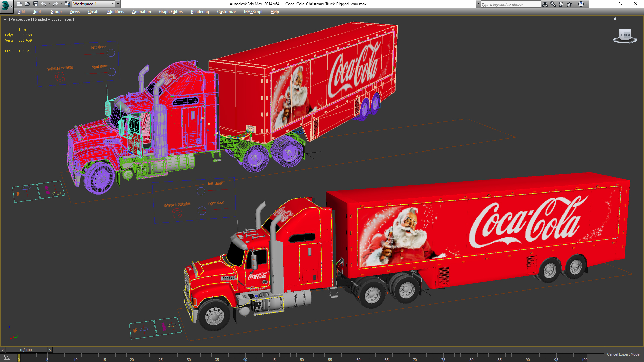644x362 pixels.
Task: Click Shaded + Edged Faces shading label
Action: (53, 19)
